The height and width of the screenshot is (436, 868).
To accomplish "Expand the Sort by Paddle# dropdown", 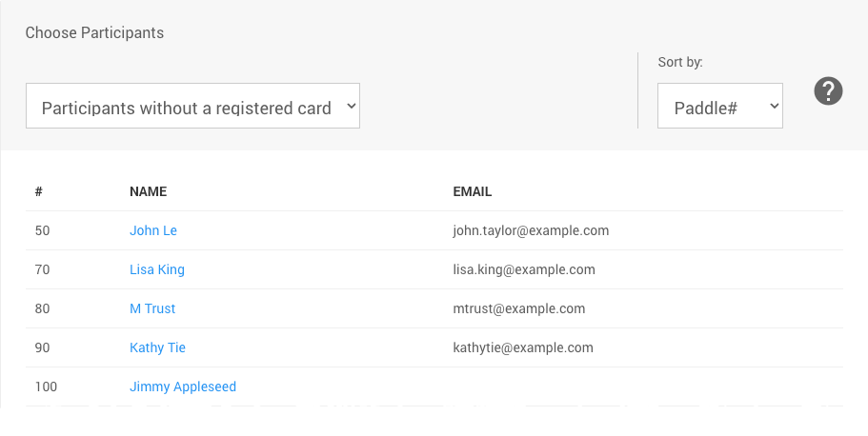I will pyautogui.click(x=719, y=106).
